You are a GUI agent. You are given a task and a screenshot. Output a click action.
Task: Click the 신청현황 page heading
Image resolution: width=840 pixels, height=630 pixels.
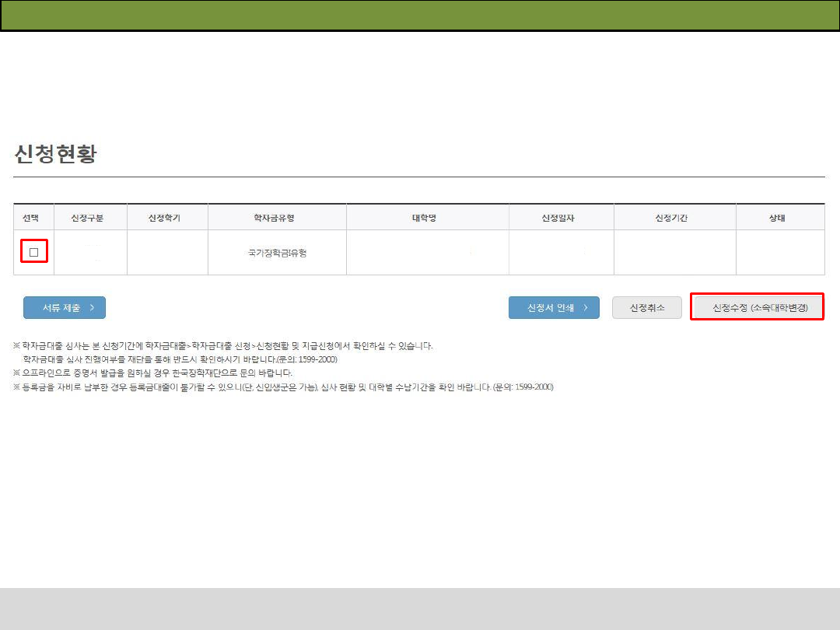[x=55, y=154]
